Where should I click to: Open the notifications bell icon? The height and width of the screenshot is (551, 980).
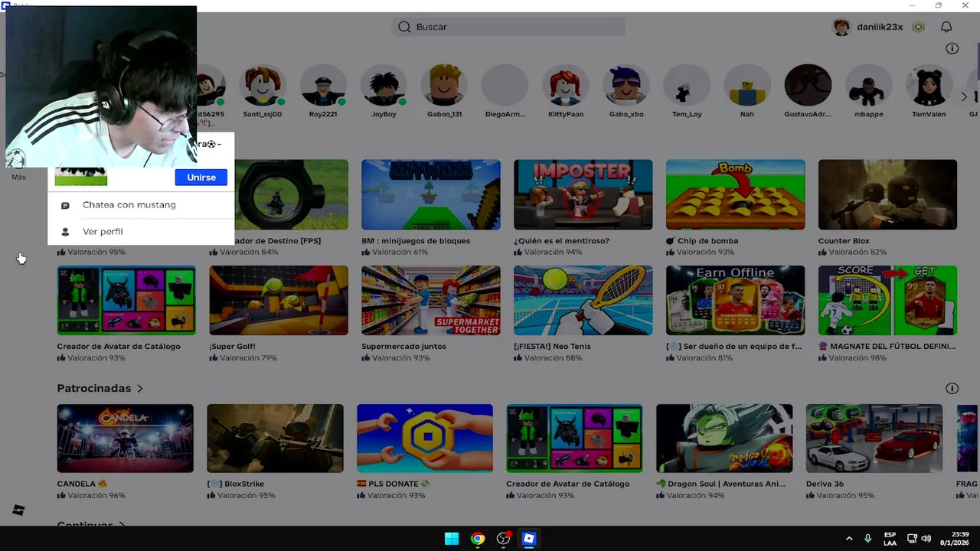tap(946, 27)
